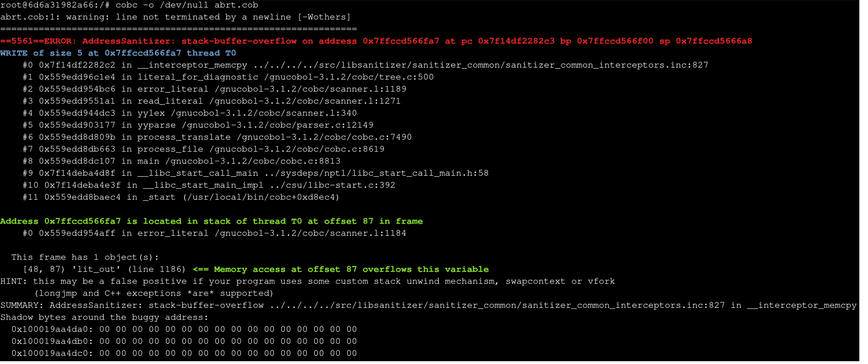868x364 pixels.
Task: Select stack frame #0 __interceptor_memcpy
Action: pos(366,66)
